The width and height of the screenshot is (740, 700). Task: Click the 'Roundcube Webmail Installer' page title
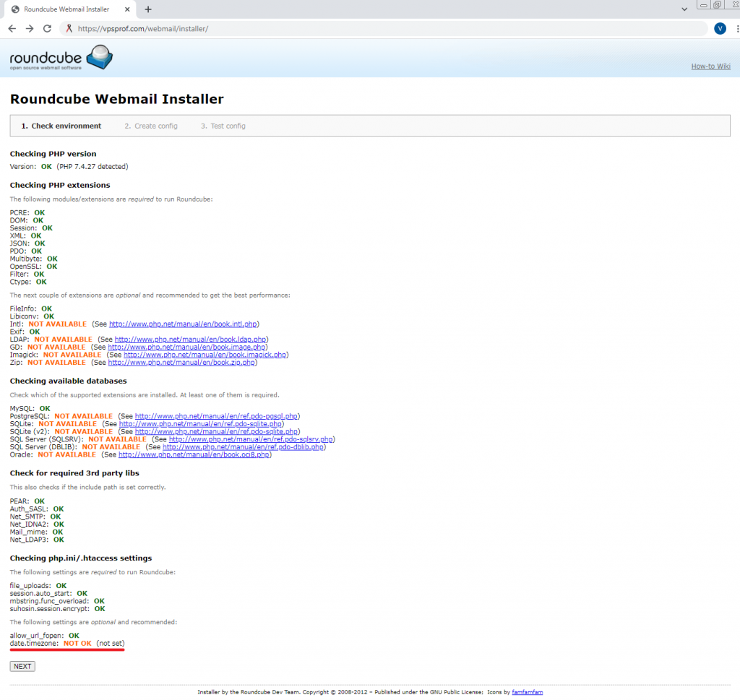pos(117,99)
